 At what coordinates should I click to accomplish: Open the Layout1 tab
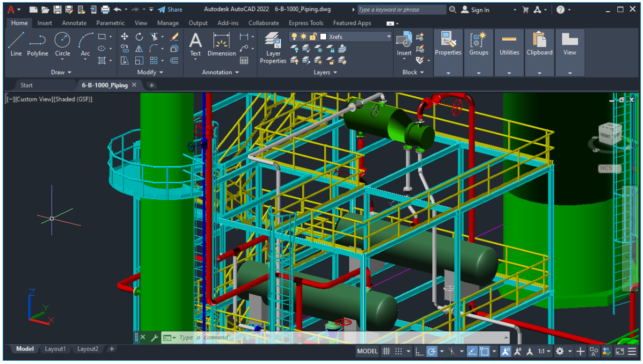coord(55,349)
